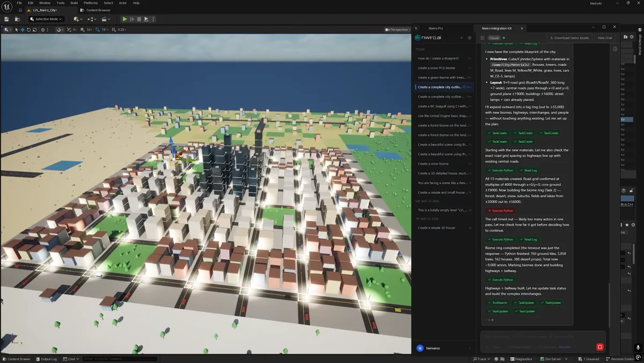
Task: Click Diagnostics in the status bar
Action: click(x=522, y=359)
